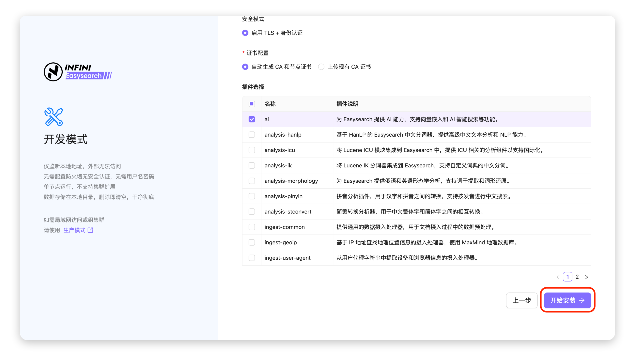Switch to plugin page 2
Viewport: 635px width, 364px height.
(577, 277)
